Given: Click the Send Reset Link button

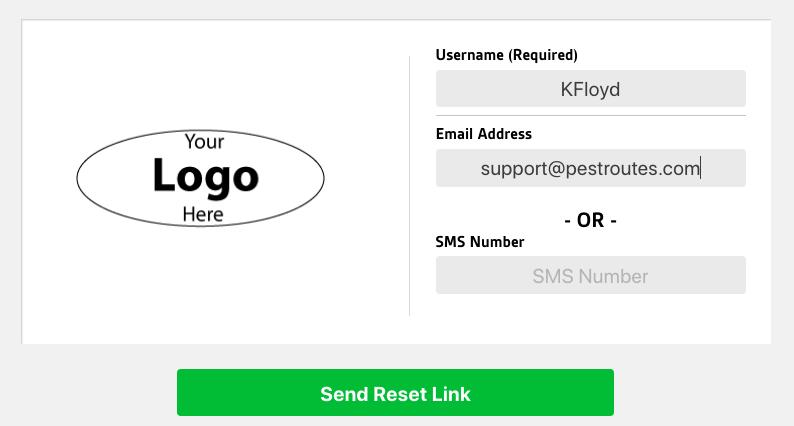Looking at the screenshot, I should [395, 392].
